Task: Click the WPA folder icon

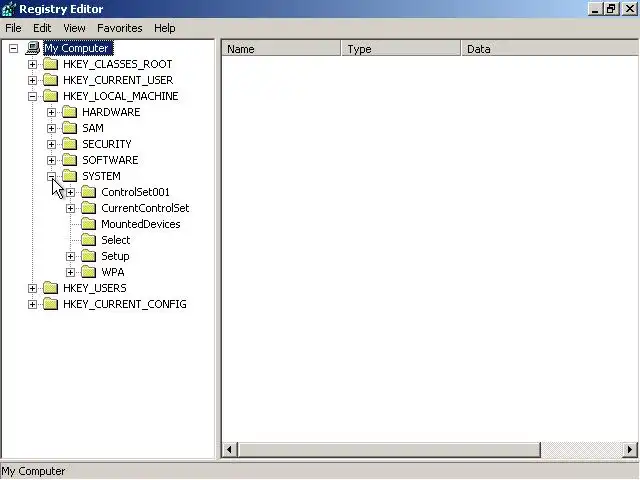Action: tap(89, 272)
